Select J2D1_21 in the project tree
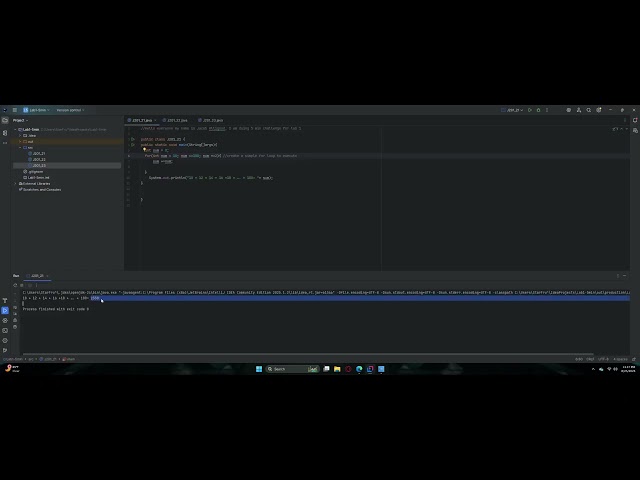 tap(37, 153)
